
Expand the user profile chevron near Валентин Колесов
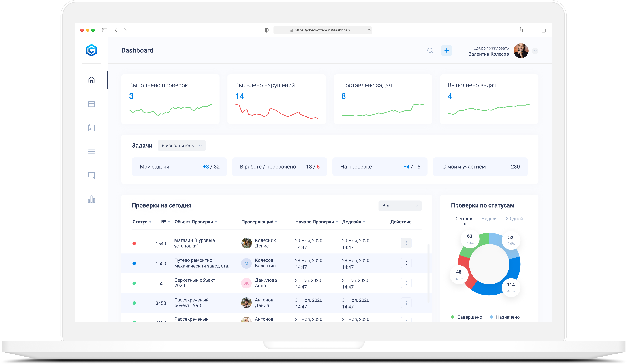[x=535, y=51]
